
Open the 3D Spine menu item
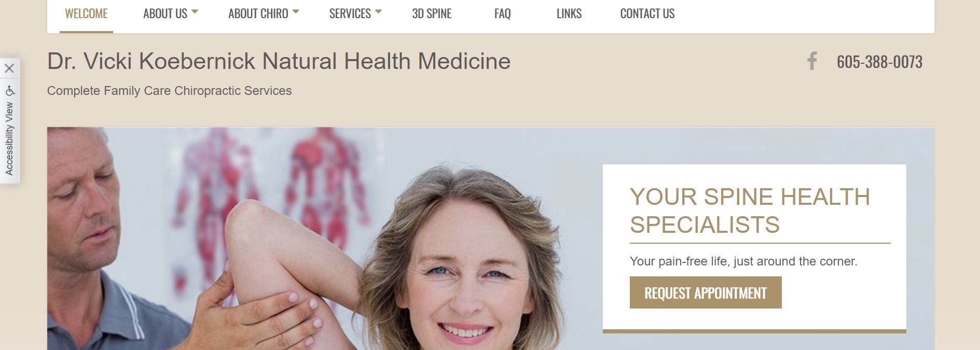432,13
